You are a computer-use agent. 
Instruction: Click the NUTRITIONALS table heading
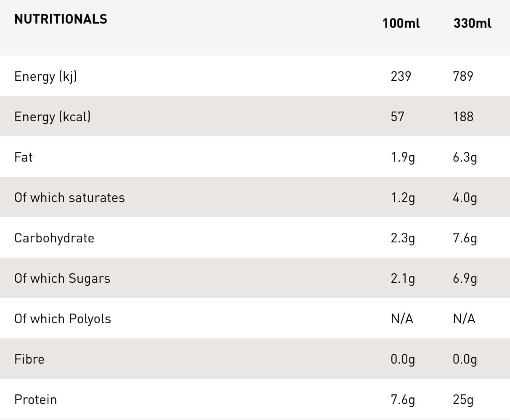click(x=61, y=19)
